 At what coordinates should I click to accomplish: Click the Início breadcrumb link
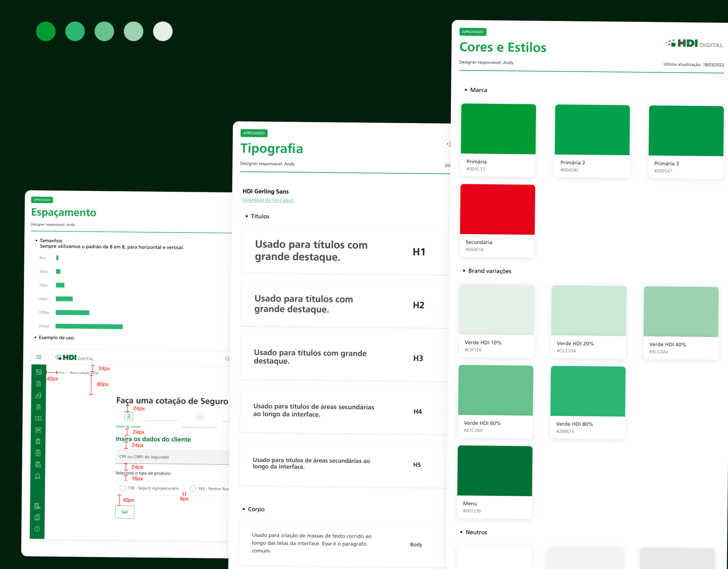[61, 373]
